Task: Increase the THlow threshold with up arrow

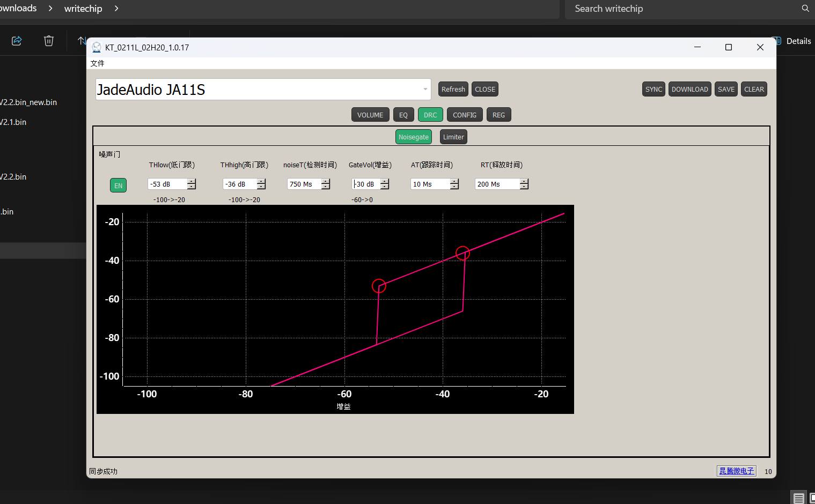Action: [192, 181]
